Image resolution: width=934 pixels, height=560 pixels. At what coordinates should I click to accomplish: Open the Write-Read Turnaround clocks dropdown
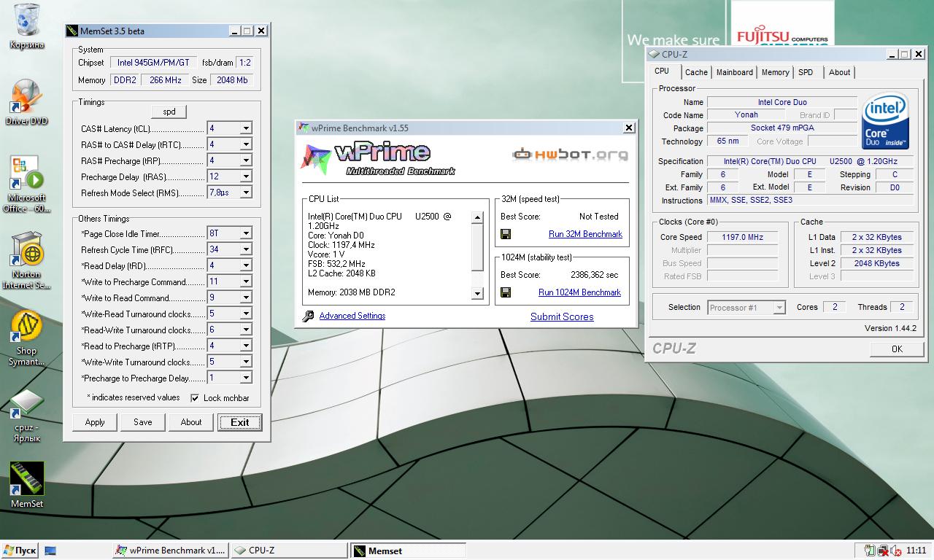[246, 314]
